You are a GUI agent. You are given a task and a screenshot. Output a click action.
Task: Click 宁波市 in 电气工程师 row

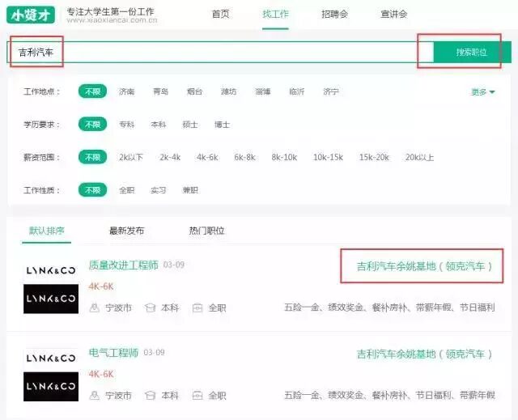click(x=118, y=395)
